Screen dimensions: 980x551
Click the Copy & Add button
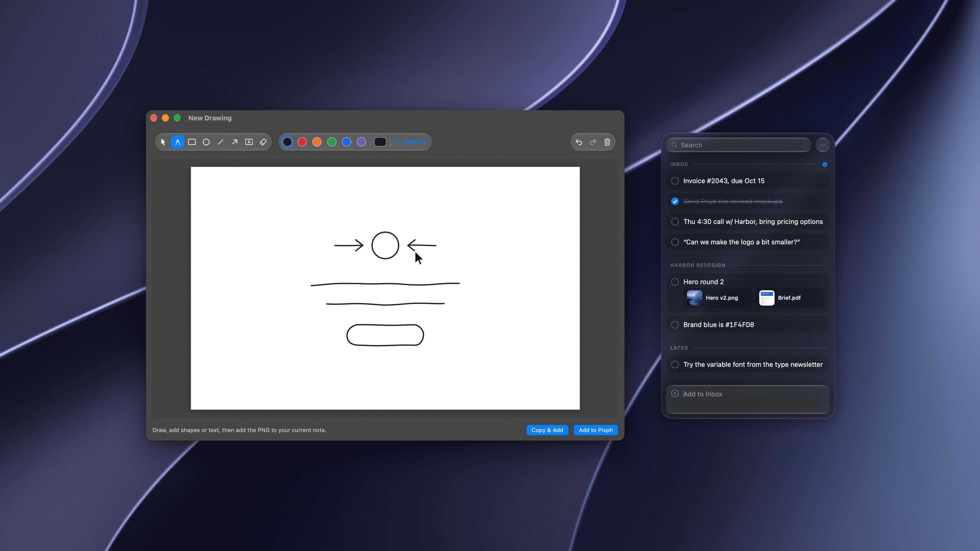point(547,430)
